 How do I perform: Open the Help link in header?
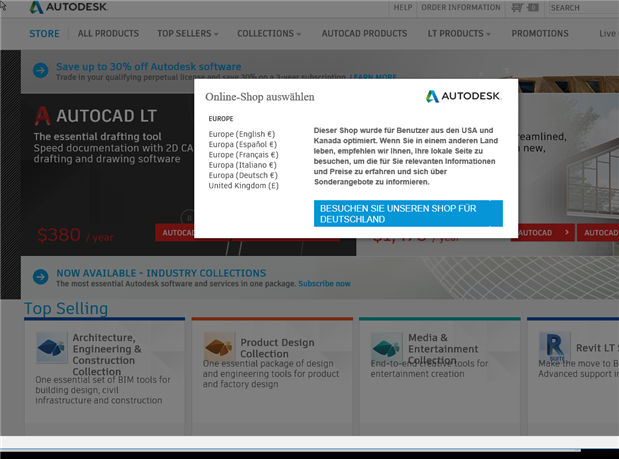point(403,7)
